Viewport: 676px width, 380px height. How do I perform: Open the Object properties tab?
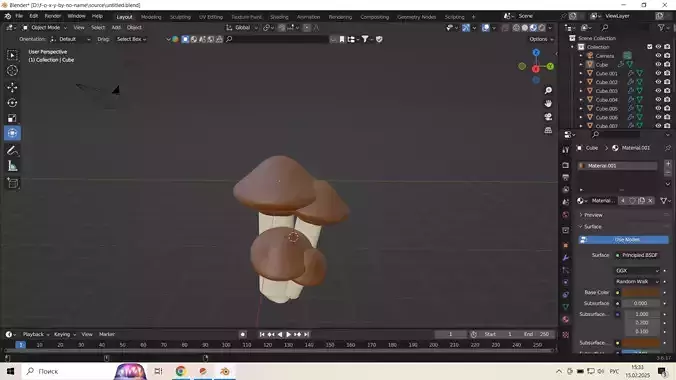pyautogui.click(x=566, y=245)
